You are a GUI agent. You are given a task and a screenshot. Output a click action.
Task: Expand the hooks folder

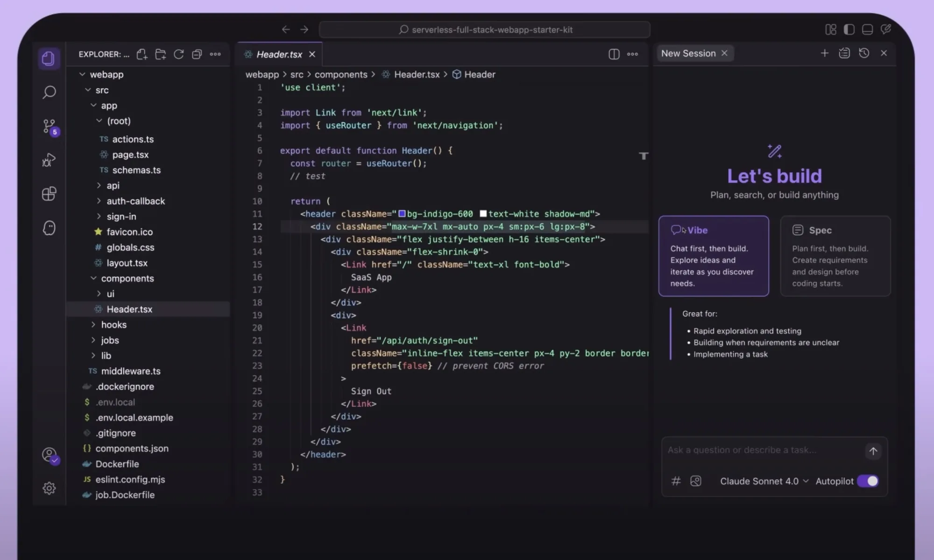tap(113, 325)
